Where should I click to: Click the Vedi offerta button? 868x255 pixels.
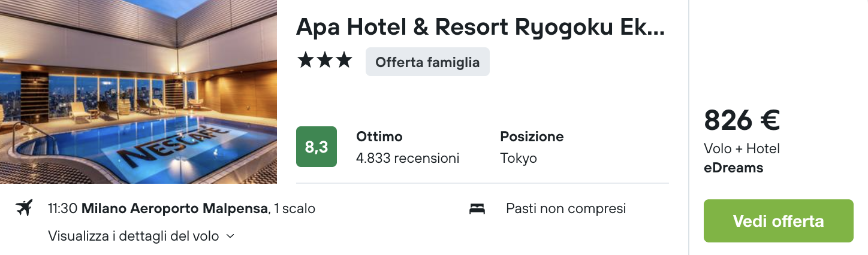coord(778,221)
